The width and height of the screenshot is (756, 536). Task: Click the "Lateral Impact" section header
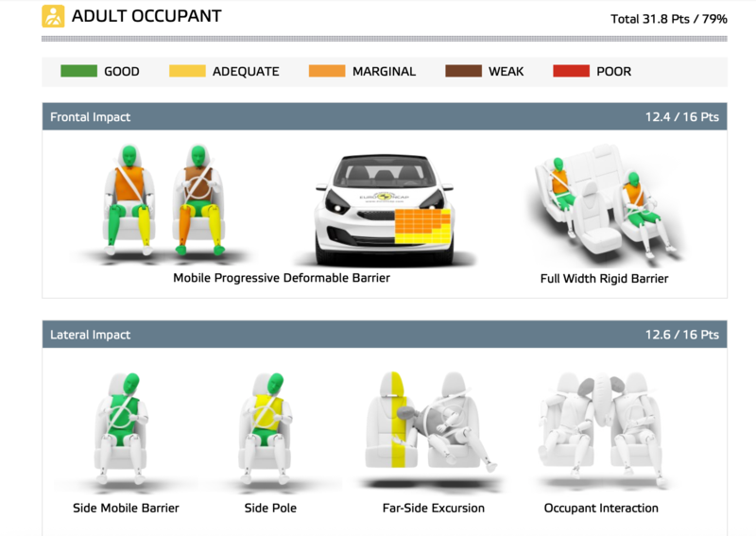coord(385,335)
